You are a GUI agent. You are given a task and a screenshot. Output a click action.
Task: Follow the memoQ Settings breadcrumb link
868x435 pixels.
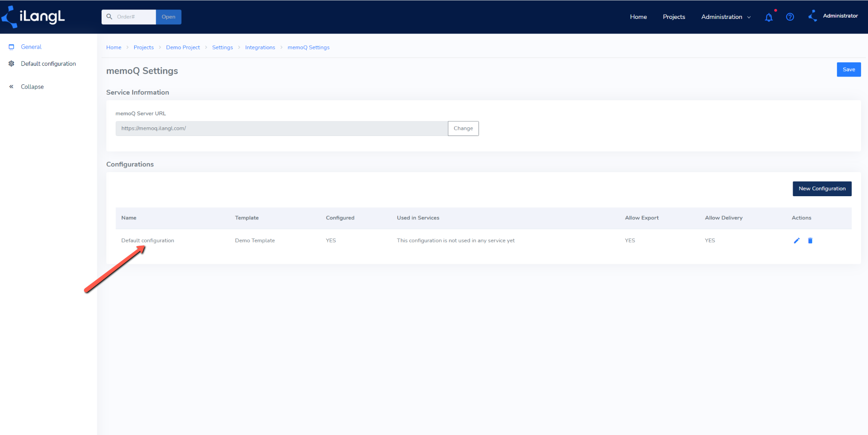point(308,47)
